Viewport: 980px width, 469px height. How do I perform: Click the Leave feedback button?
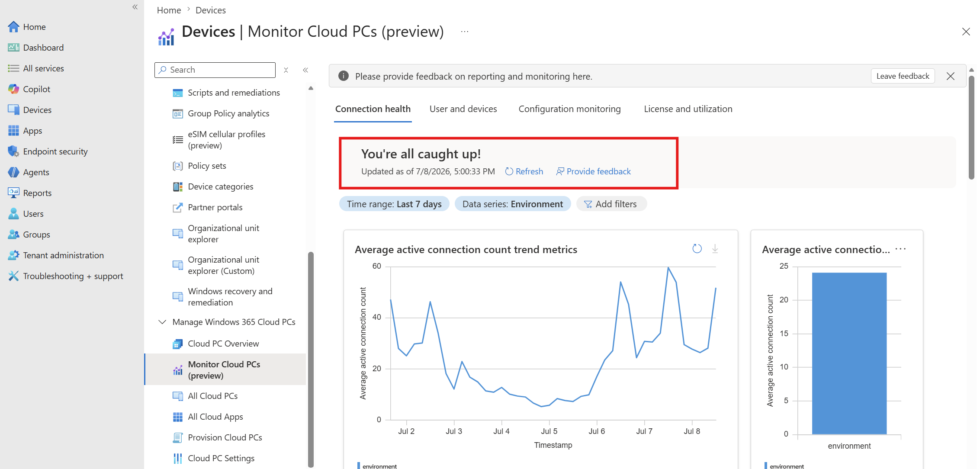903,76
